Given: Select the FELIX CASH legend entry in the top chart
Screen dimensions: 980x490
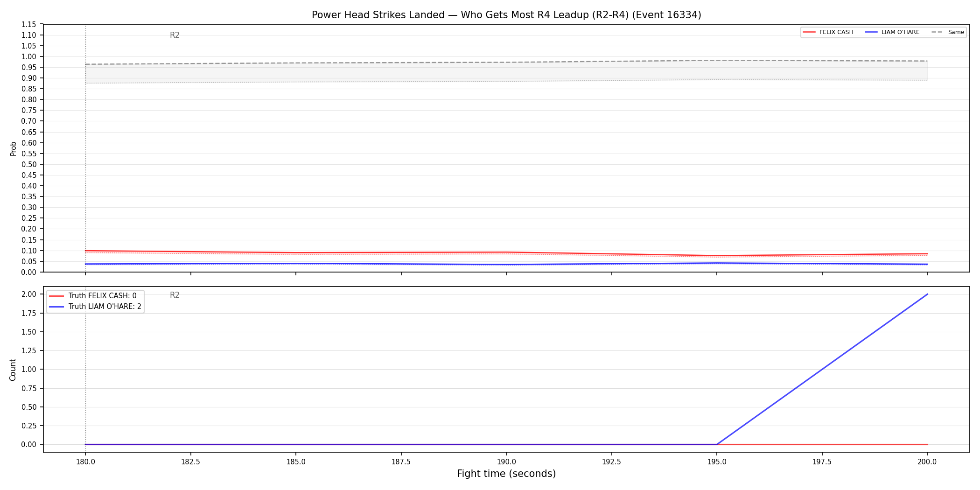Looking at the screenshot, I should [828, 32].
